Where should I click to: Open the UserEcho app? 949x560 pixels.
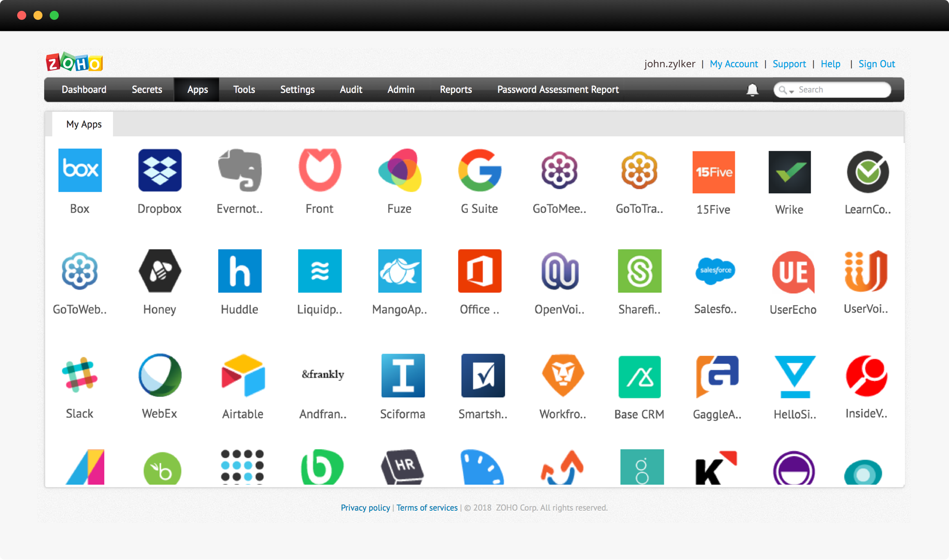793,272
